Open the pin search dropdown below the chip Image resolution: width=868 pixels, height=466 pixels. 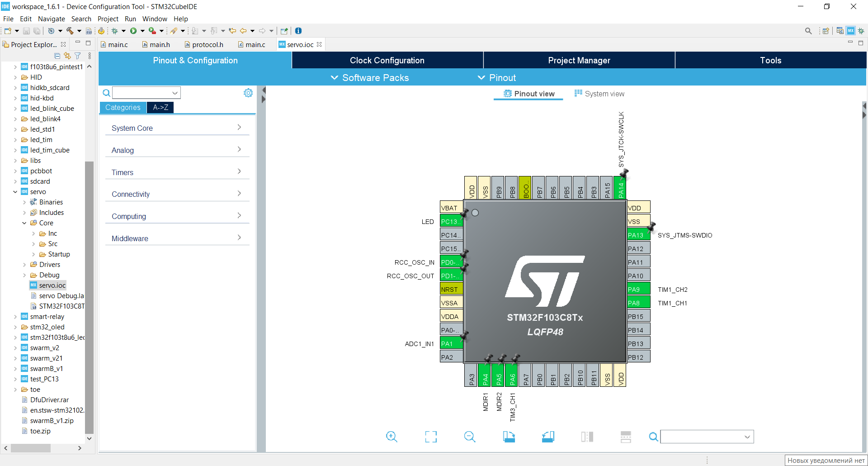(x=747, y=437)
